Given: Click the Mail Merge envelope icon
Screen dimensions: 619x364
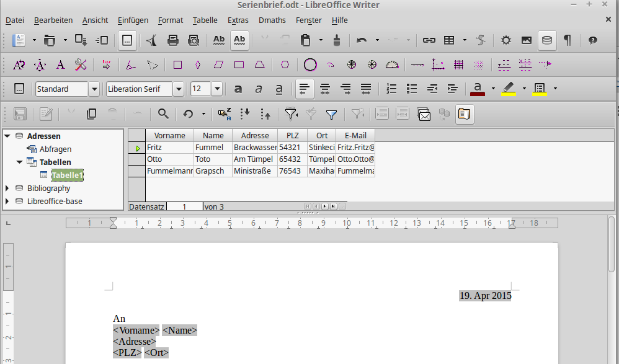Looking at the screenshot, I should tap(424, 114).
